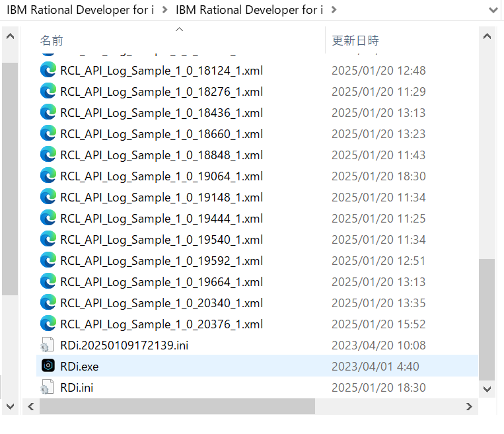The image size is (504, 434).
Task: Click date 2025/01/20 12:48 in the list
Action: (378, 71)
